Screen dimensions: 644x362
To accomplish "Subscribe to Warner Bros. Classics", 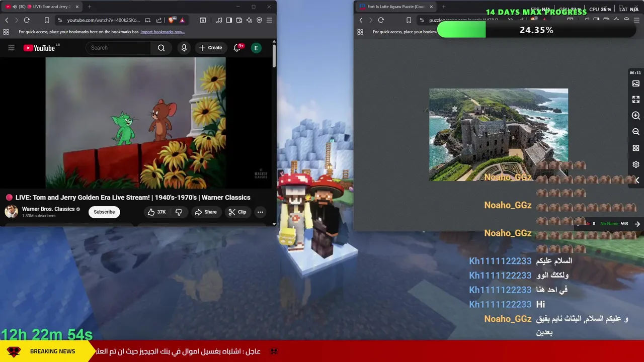I will (x=104, y=212).
